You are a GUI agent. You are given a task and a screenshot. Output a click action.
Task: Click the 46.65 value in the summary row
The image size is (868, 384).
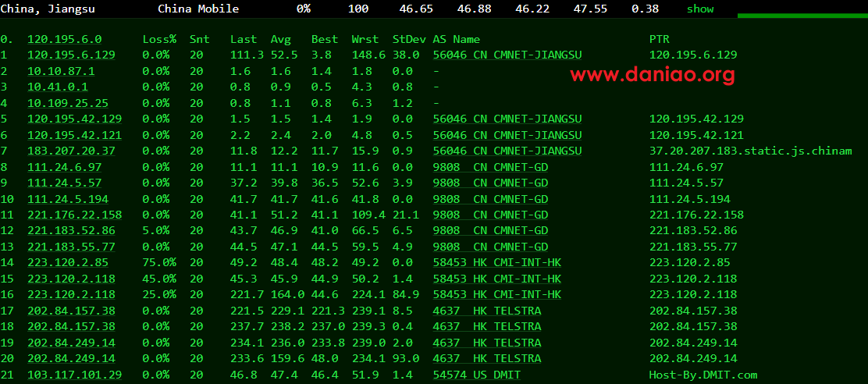coord(416,9)
